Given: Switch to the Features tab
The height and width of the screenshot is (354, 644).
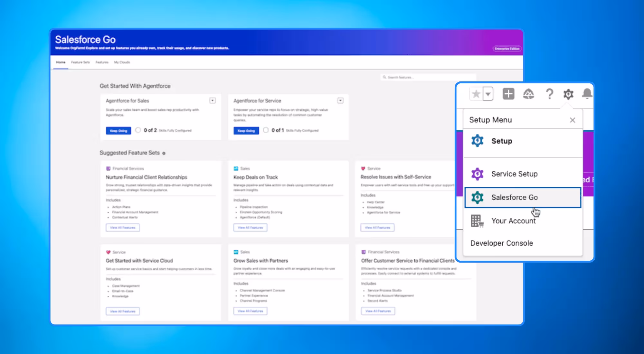Looking at the screenshot, I should 102,62.
